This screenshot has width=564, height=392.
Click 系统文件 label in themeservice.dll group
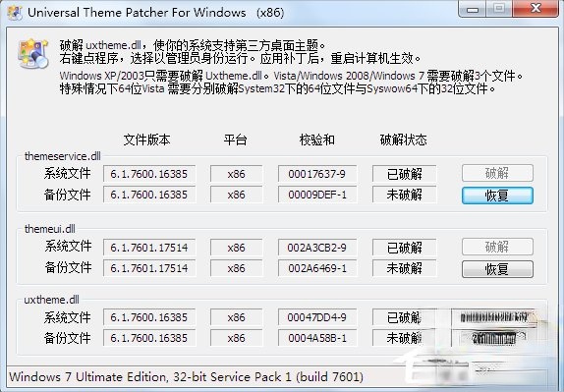click(67, 173)
